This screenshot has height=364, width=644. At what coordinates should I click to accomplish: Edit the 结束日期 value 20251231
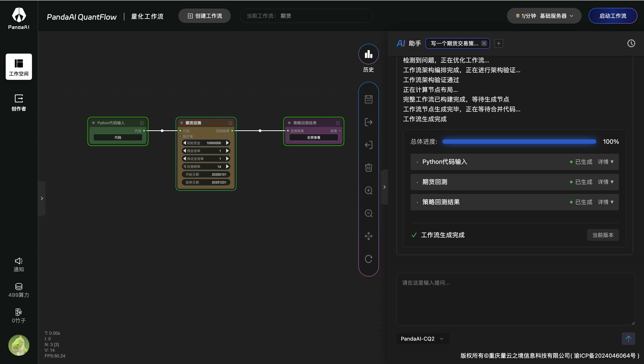(206, 182)
